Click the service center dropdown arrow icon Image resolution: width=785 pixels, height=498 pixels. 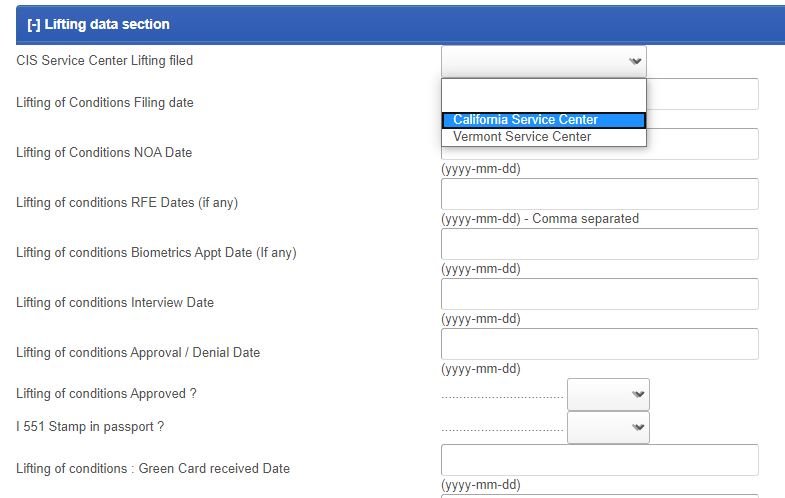[x=635, y=61]
